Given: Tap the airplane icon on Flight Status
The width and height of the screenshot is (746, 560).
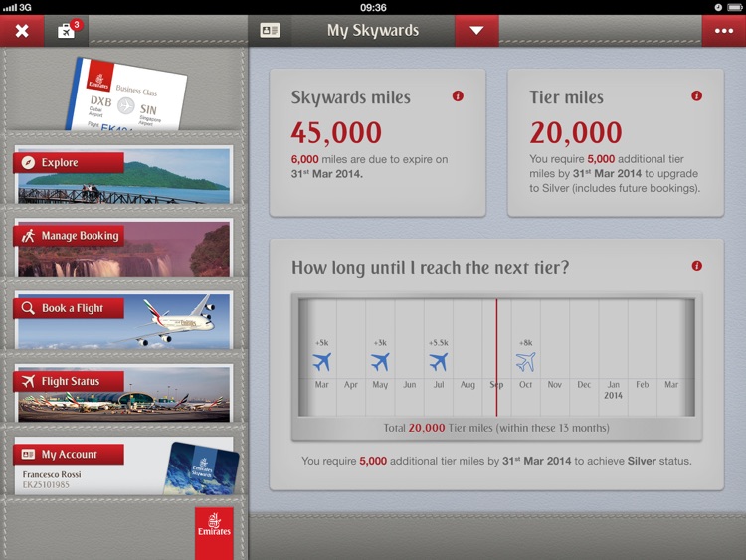Looking at the screenshot, I should (28, 381).
